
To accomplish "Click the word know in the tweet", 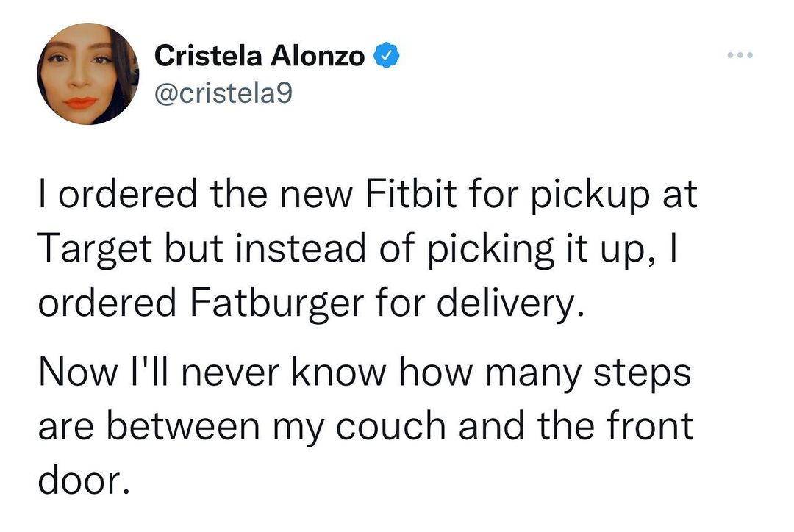I will point(337,373).
